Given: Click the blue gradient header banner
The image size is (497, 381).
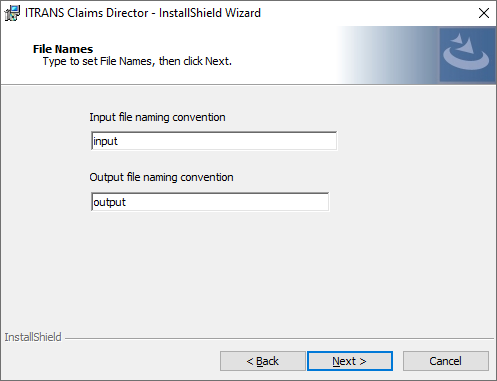Looking at the screenshot, I should 389,55.
